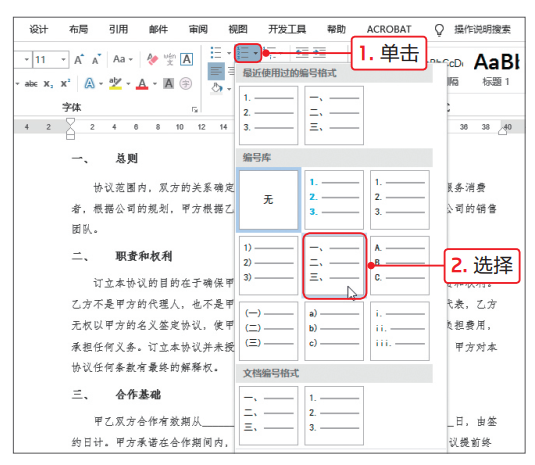This screenshot has width=535, height=465.
Task: Open the Aa change case menu
Action: (x=122, y=59)
